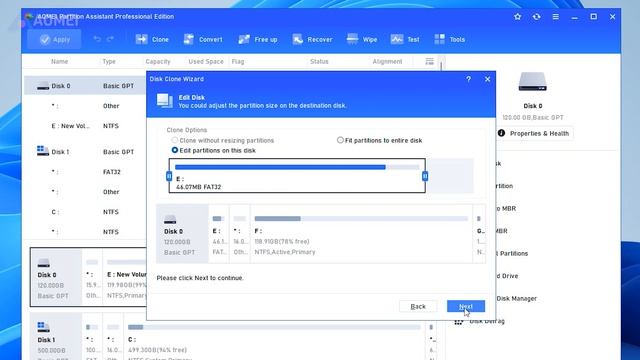The image size is (640, 360).
Task: Click the Next button
Action: tap(466, 307)
